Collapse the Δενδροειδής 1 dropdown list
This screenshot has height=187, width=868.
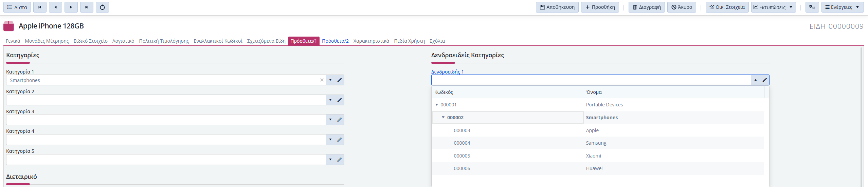click(756, 80)
